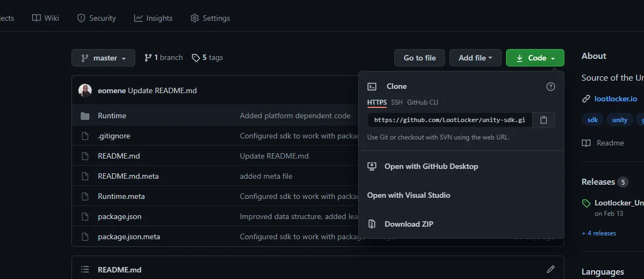View the 1 branch link
Viewport: 644px width, 279px height.
[164, 57]
